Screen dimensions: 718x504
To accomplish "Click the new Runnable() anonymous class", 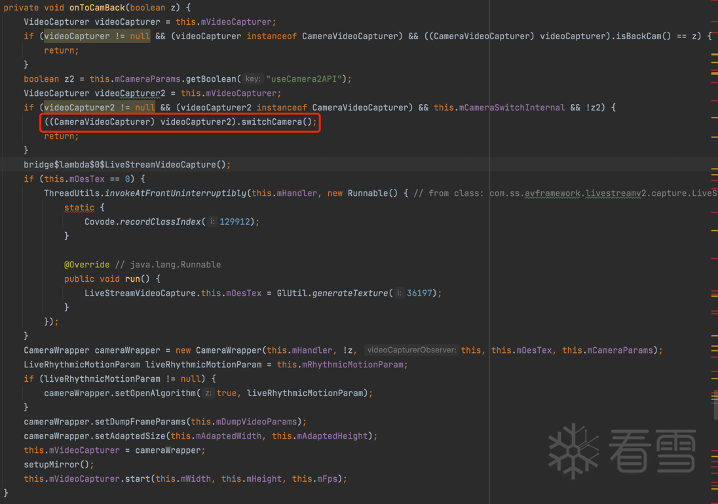I will pos(363,193).
